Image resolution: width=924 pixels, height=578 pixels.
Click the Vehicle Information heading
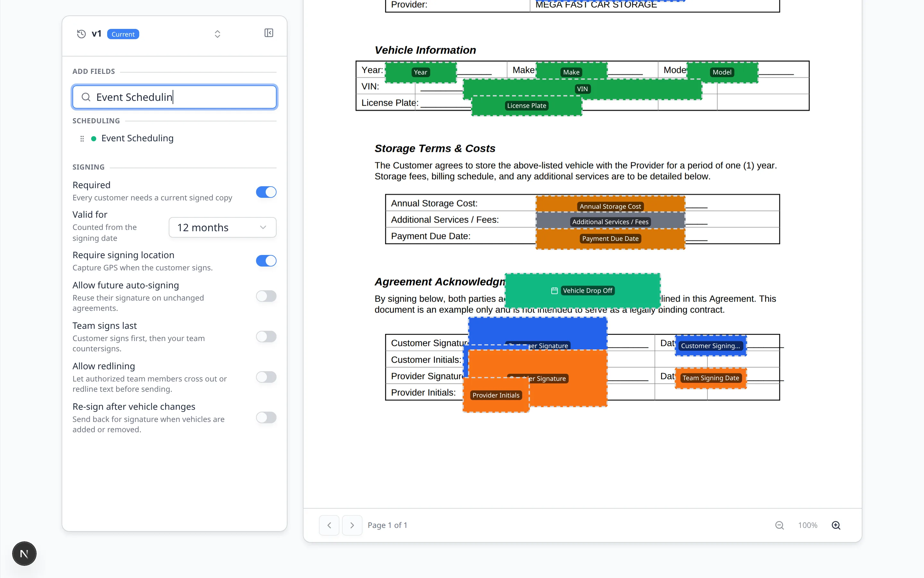(425, 50)
